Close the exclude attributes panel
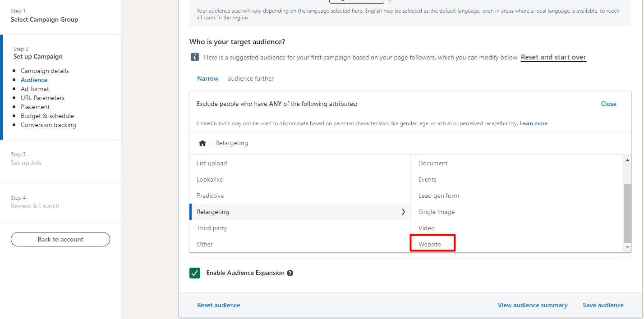Viewport: 644px width, 319px height. click(608, 104)
